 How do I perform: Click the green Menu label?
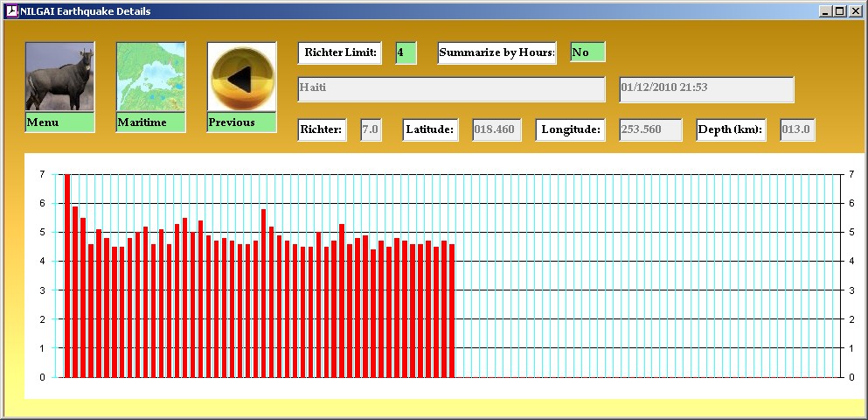point(59,122)
